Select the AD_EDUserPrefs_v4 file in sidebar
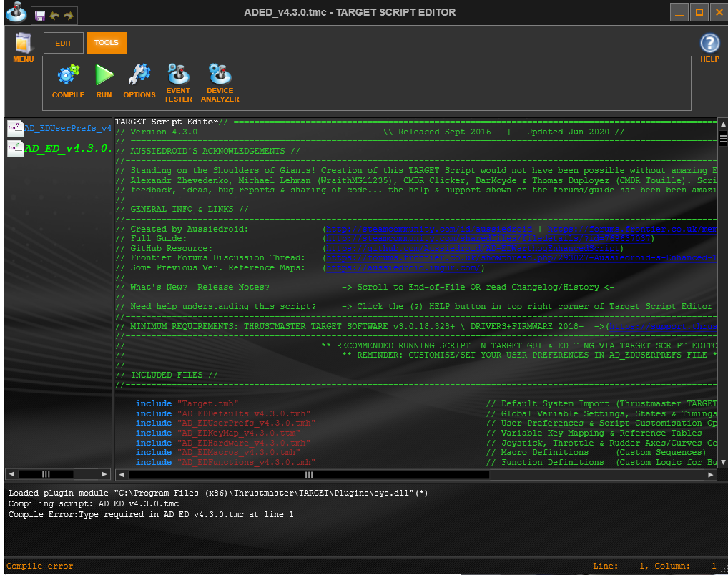This screenshot has width=728, height=575. pos(68,128)
